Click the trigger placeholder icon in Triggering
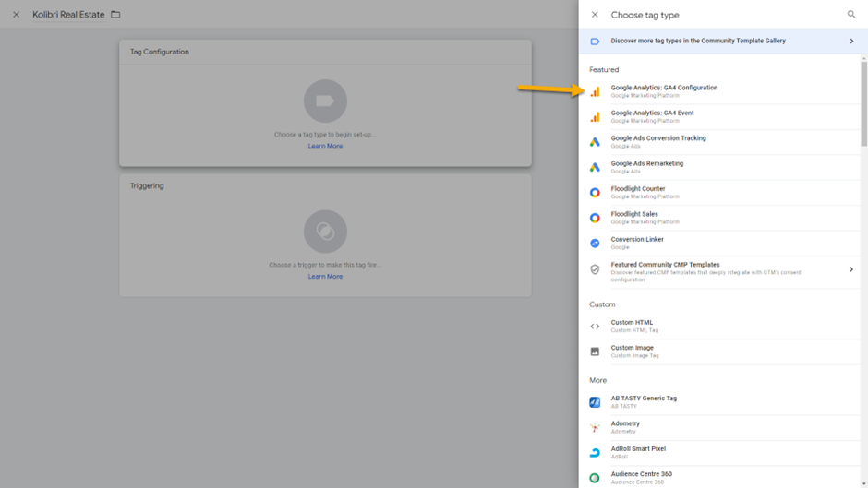The width and height of the screenshot is (868, 488). pos(325,232)
